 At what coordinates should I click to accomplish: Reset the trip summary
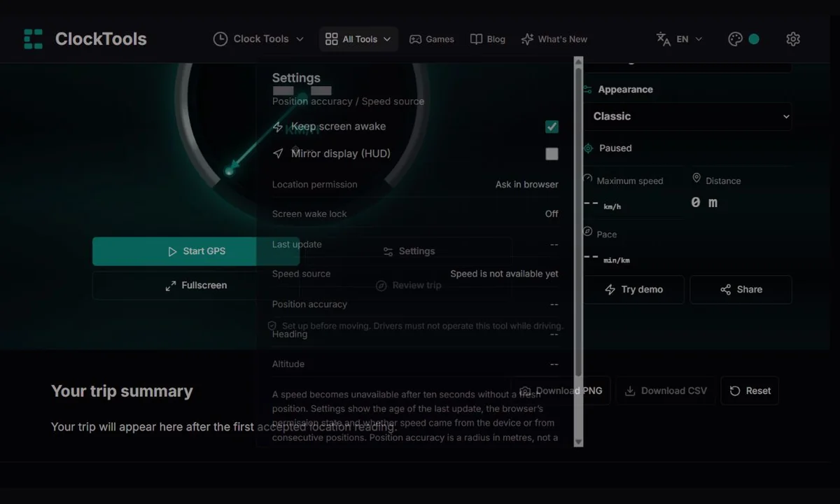750,391
